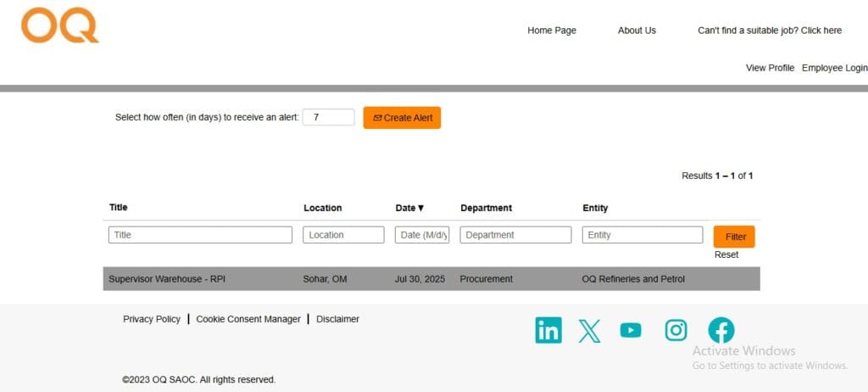Click the alert frequency days field
The image size is (868, 392).
pos(328,117)
